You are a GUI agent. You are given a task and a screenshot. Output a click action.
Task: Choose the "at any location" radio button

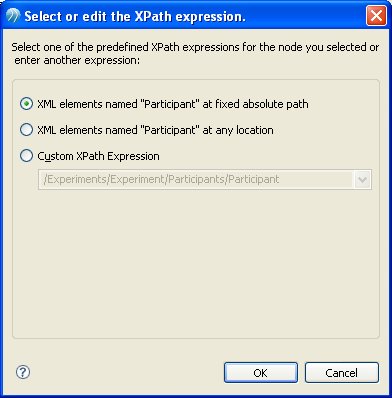pyautogui.click(x=26, y=130)
